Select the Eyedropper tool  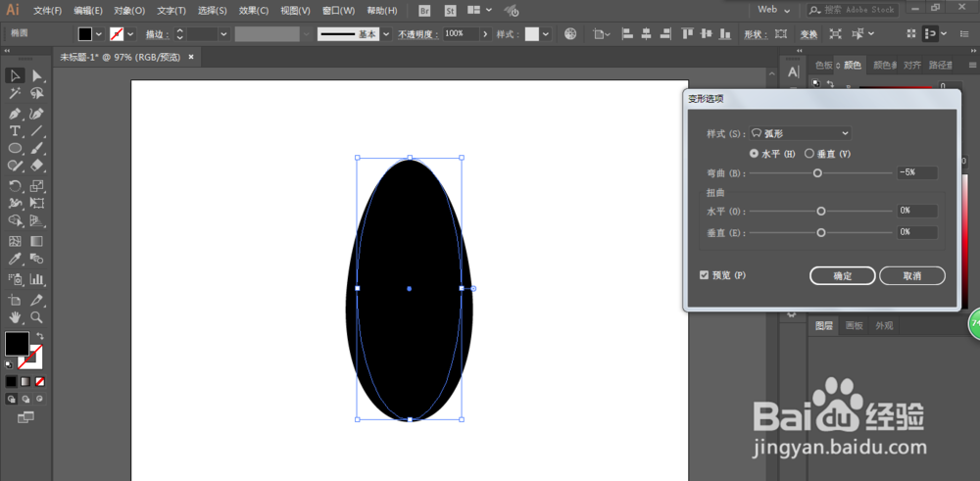point(16,259)
